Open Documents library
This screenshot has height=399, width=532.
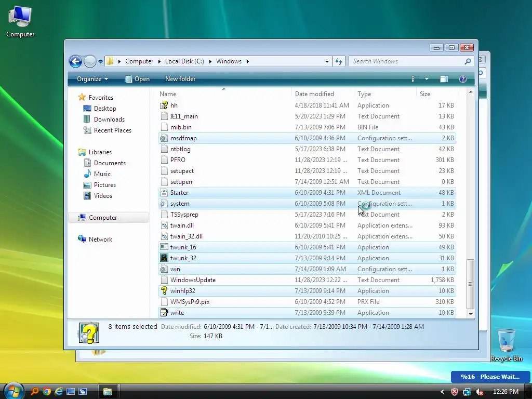[x=110, y=163]
